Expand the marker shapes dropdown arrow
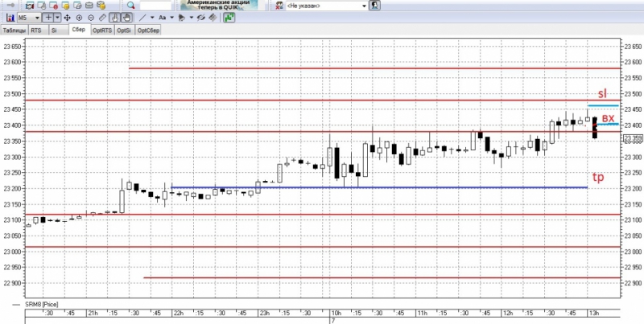The height and width of the screenshot is (324, 644). (192, 18)
